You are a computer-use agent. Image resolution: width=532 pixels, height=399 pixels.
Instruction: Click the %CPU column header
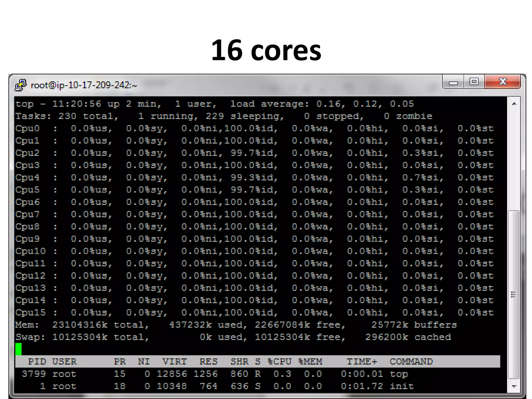click(280, 362)
